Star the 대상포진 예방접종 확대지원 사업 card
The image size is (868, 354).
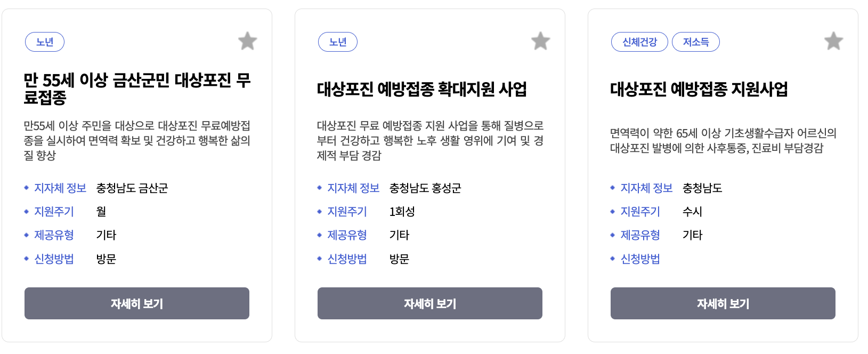(x=540, y=41)
